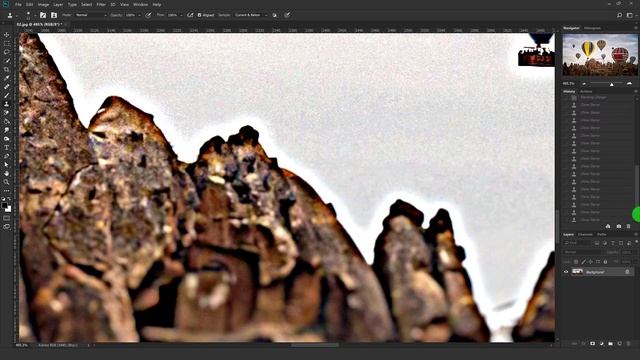
Task: Click the Change Screen Mode icon
Action: click(7, 227)
